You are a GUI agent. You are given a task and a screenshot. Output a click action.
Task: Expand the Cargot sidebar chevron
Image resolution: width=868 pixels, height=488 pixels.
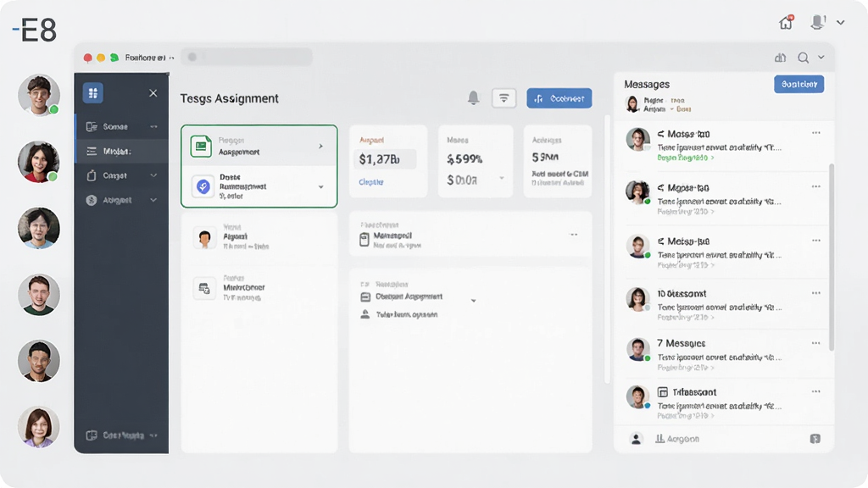pos(153,175)
